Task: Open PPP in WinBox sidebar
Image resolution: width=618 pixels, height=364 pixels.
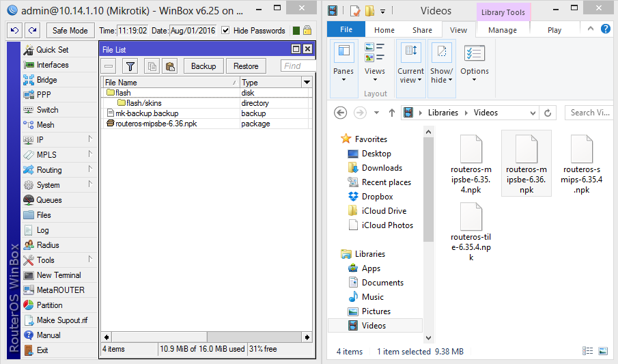Action: click(59, 95)
